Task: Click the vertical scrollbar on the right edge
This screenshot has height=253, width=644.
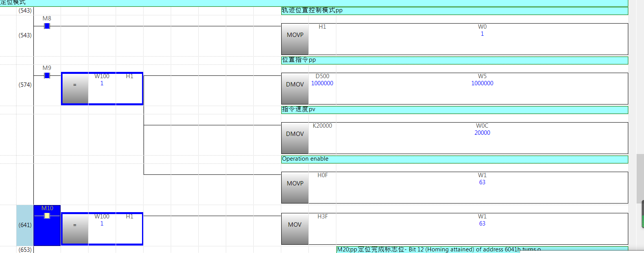Action: tap(640, 179)
